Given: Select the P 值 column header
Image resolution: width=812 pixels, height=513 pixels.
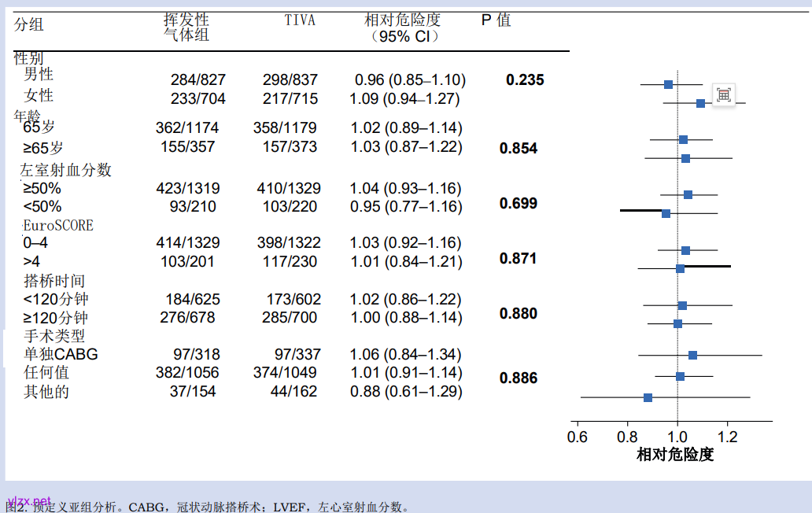Looking at the screenshot, I should click(x=496, y=20).
